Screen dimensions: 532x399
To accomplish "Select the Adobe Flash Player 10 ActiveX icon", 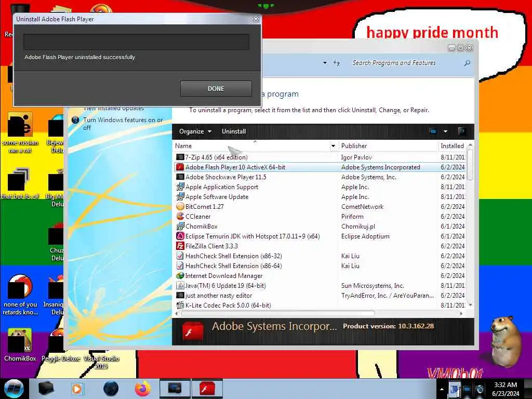I will pyautogui.click(x=180, y=167).
